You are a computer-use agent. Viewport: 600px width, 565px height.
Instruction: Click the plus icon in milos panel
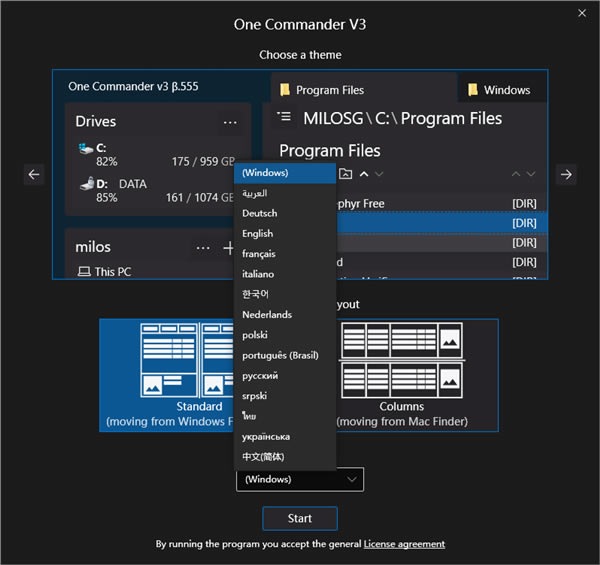click(228, 247)
